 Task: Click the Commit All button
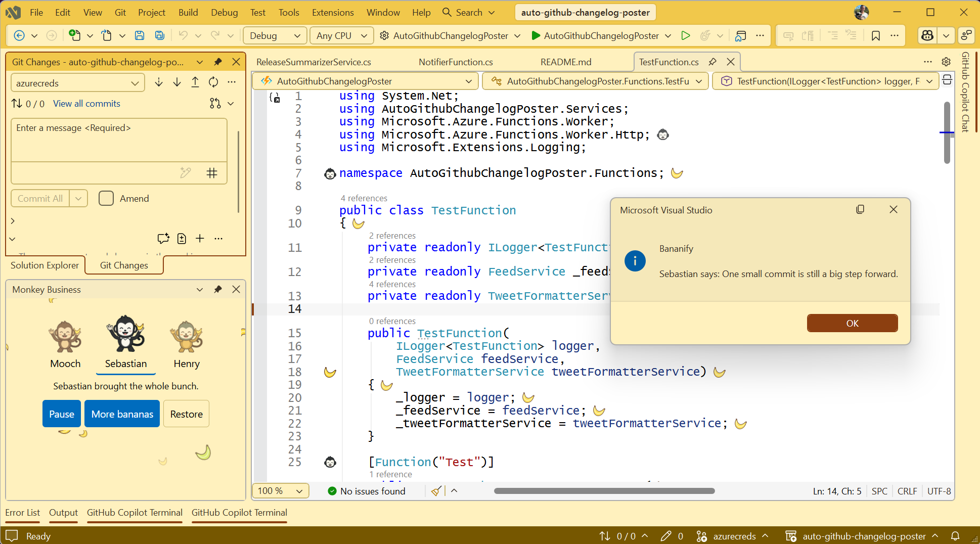pyautogui.click(x=40, y=198)
